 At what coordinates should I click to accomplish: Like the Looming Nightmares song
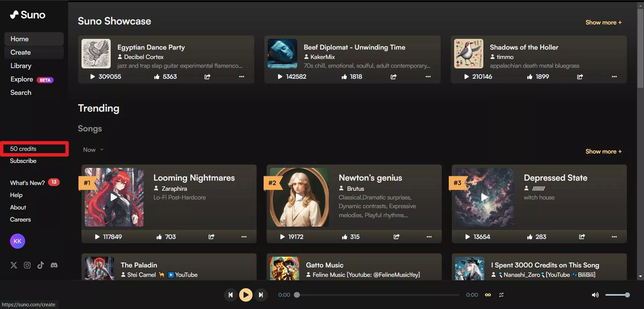click(159, 237)
